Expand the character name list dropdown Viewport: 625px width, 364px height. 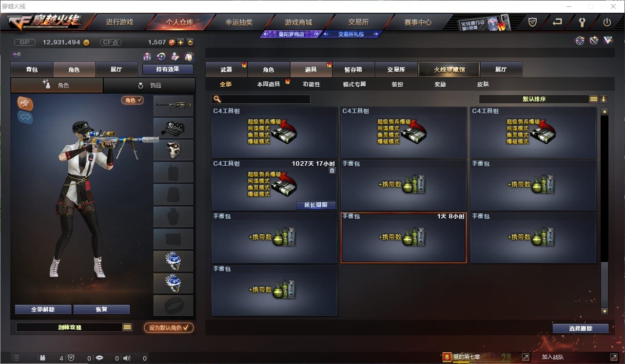127,327
